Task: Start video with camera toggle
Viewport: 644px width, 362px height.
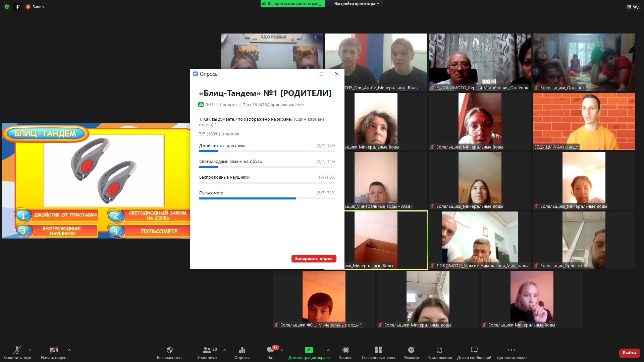Action: 53,350
